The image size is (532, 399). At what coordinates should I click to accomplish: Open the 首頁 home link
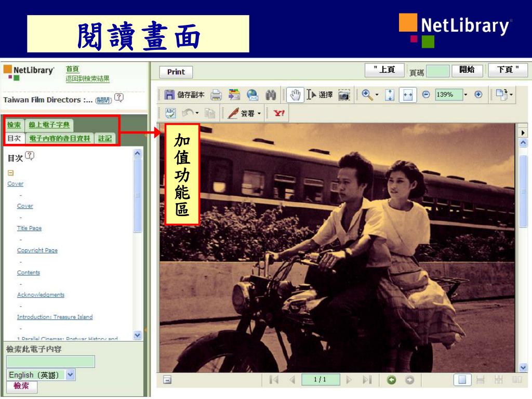point(72,69)
